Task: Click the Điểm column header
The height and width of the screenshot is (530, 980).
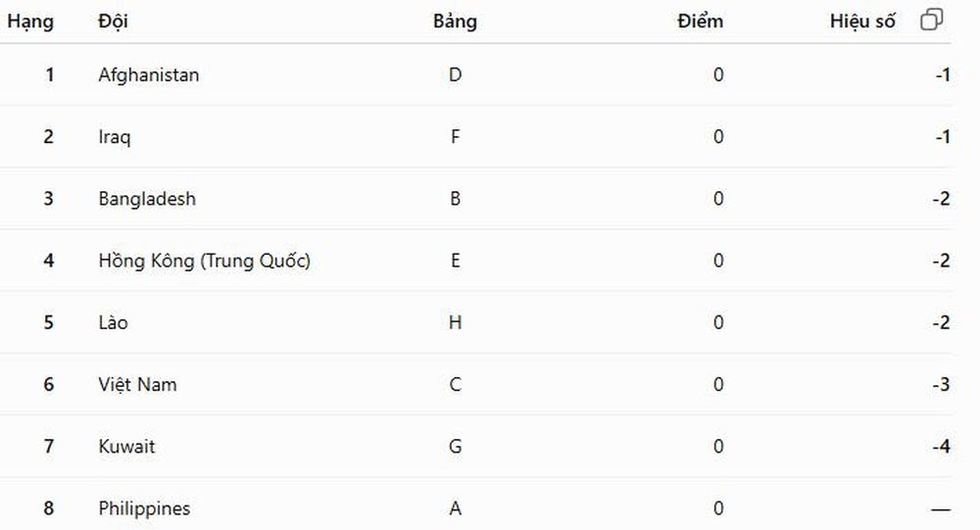Action: (700, 22)
